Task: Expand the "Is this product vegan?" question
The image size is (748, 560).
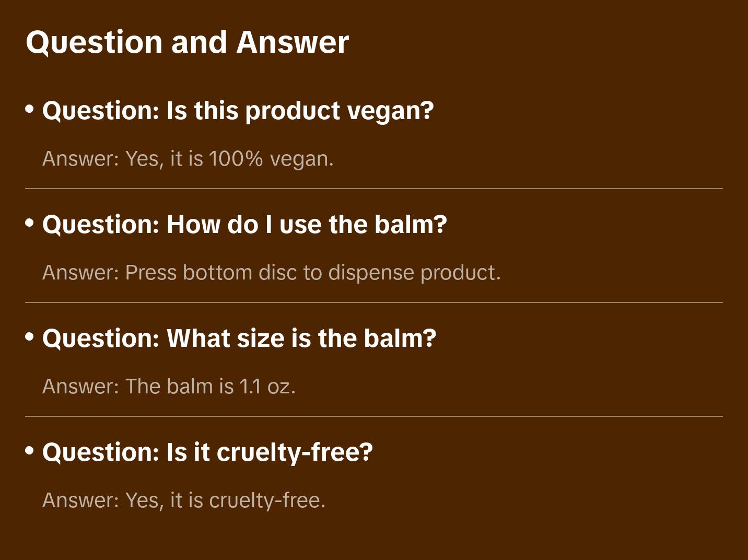Action: [238, 111]
